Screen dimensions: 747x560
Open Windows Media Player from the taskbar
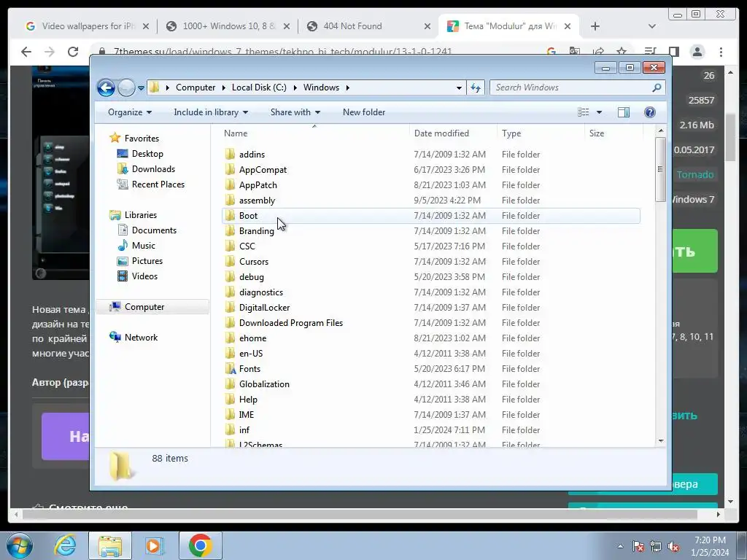point(155,545)
